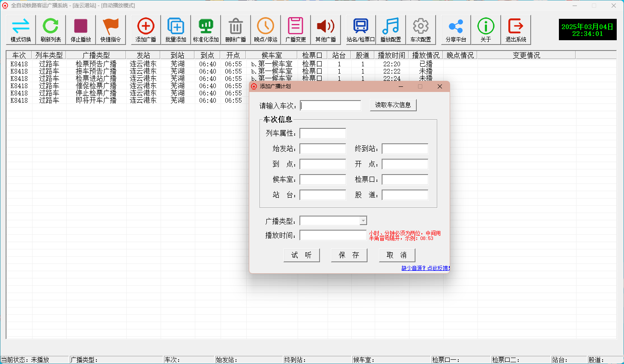
Task: Click inside the 请输入车次 input field
Action: 330,105
